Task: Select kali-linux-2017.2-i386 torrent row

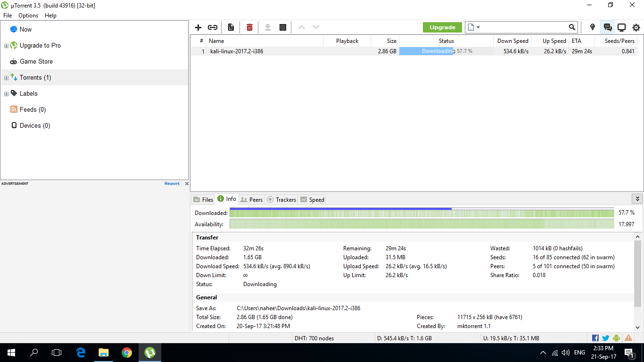Action: click(414, 51)
